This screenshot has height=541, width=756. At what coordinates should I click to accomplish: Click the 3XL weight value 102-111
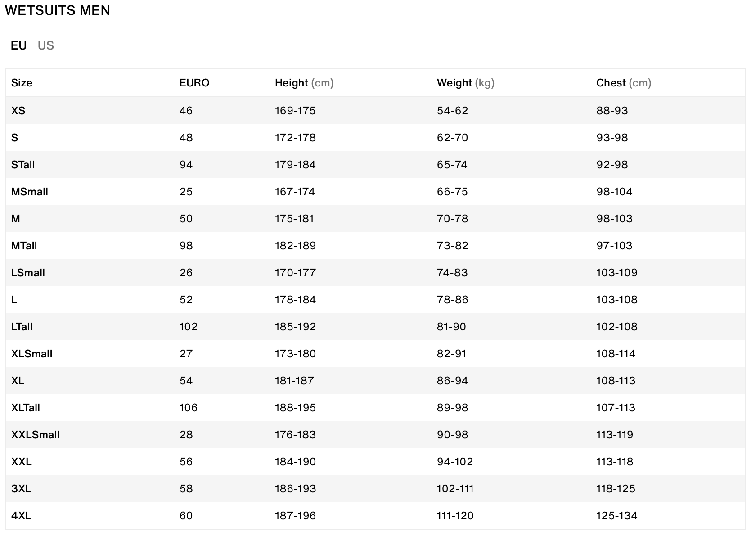pos(455,489)
